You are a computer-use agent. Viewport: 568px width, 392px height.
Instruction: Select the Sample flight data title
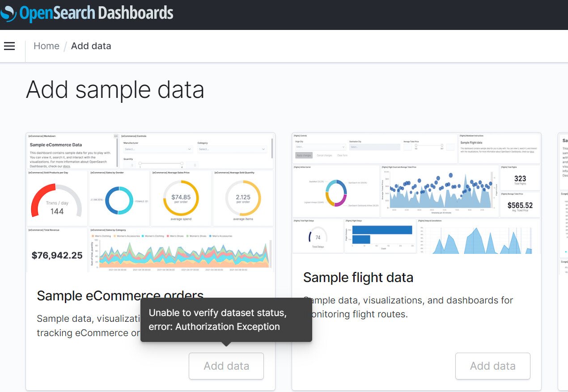[358, 278]
